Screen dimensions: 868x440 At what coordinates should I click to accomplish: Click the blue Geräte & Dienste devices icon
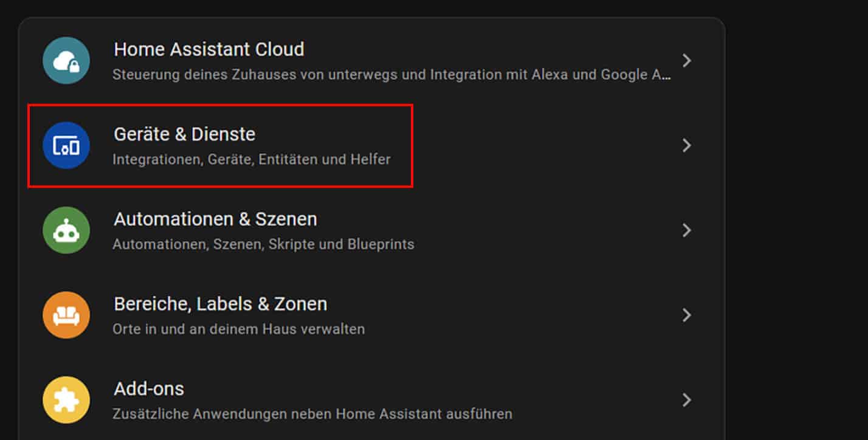click(x=66, y=145)
